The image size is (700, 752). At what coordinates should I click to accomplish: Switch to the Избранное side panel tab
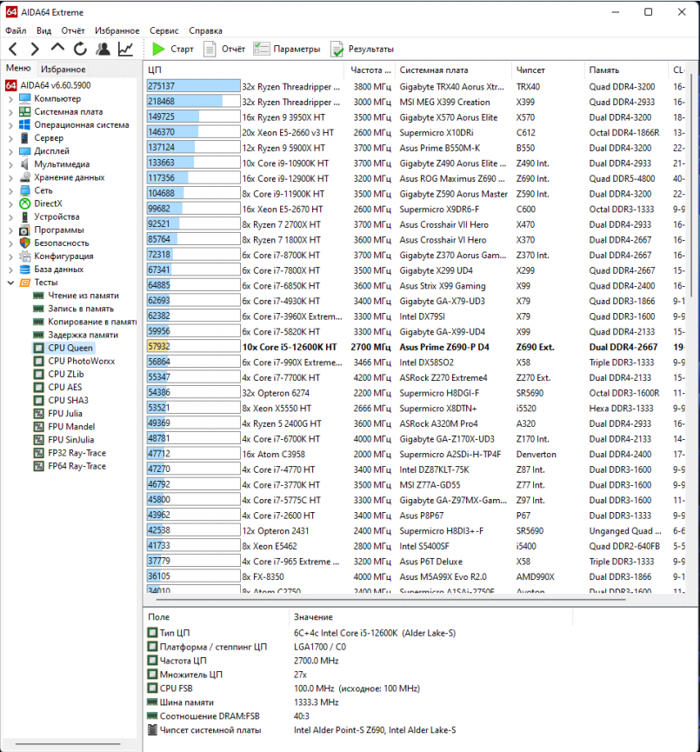point(63,69)
